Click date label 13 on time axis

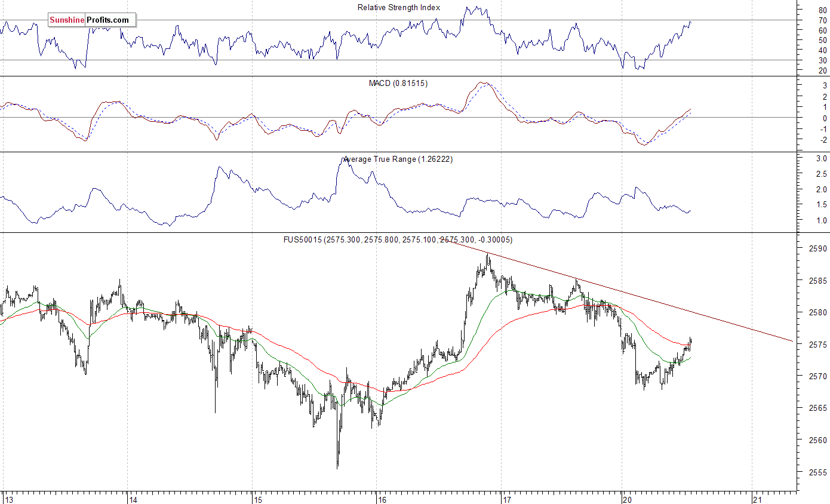(x=8, y=499)
